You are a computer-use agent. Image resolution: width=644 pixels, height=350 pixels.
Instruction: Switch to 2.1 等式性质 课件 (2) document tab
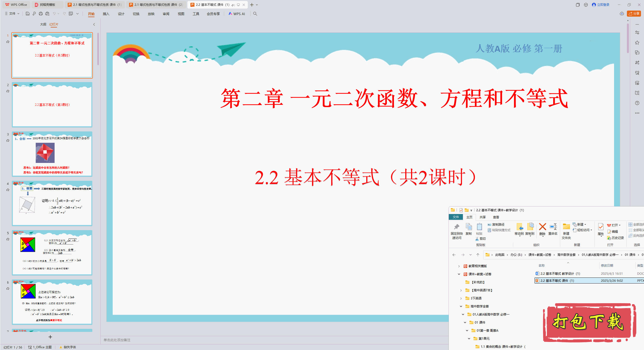coord(156,5)
